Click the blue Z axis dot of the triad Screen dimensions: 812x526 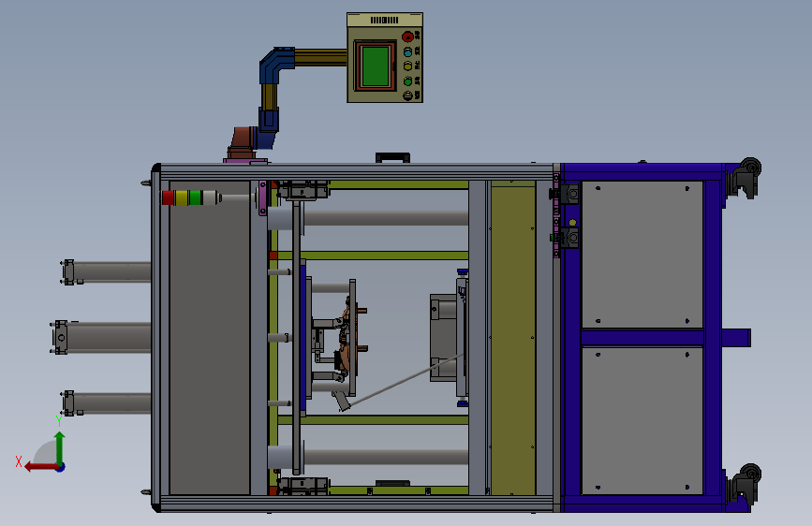click(61, 467)
